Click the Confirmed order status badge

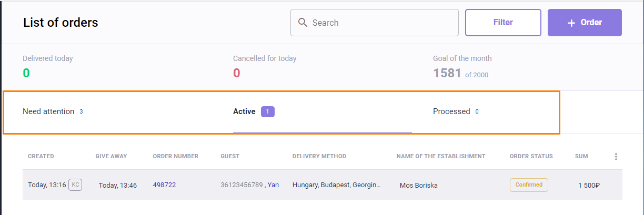click(x=529, y=185)
